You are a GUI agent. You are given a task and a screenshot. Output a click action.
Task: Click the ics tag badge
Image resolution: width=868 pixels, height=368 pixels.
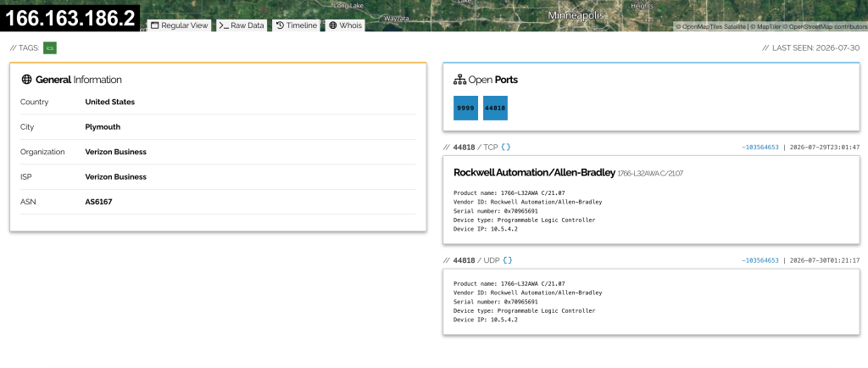[50, 48]
